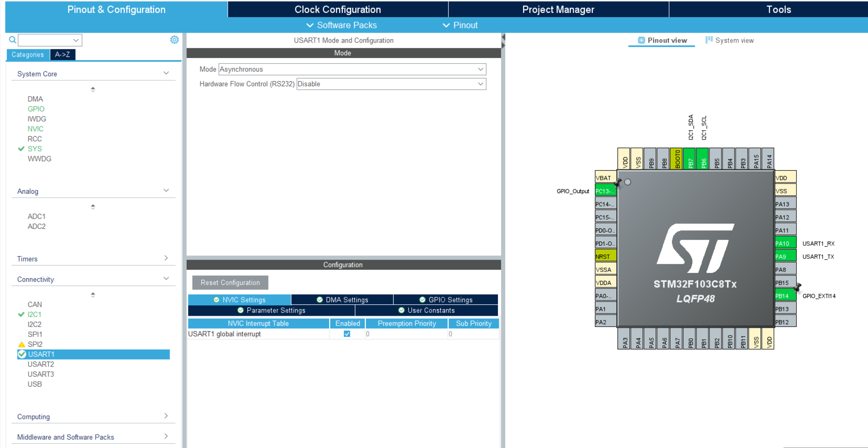868x448 pixels.
Task: Select GPIO under System Core
Action: [x=36, y=109]
